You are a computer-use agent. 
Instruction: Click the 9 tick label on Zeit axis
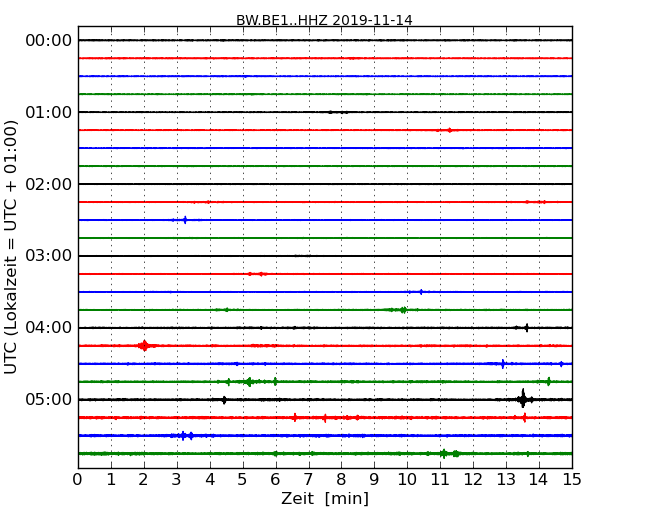click(374, 480)
